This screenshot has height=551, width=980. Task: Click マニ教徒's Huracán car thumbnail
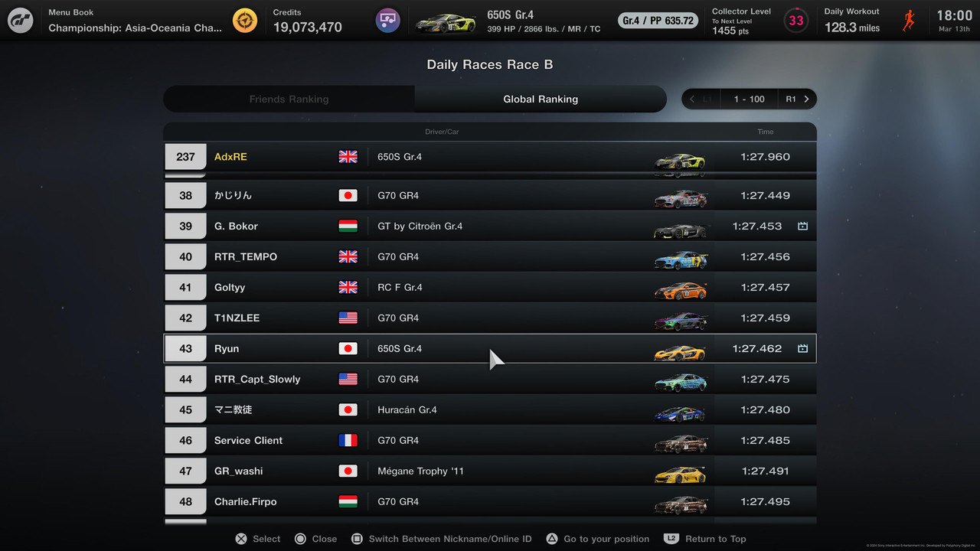click(680, 412)
